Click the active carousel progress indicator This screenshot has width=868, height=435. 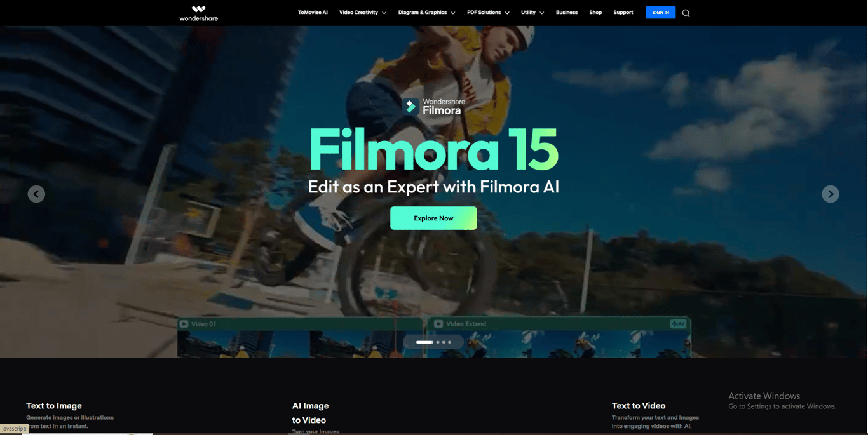pos(424,342)
